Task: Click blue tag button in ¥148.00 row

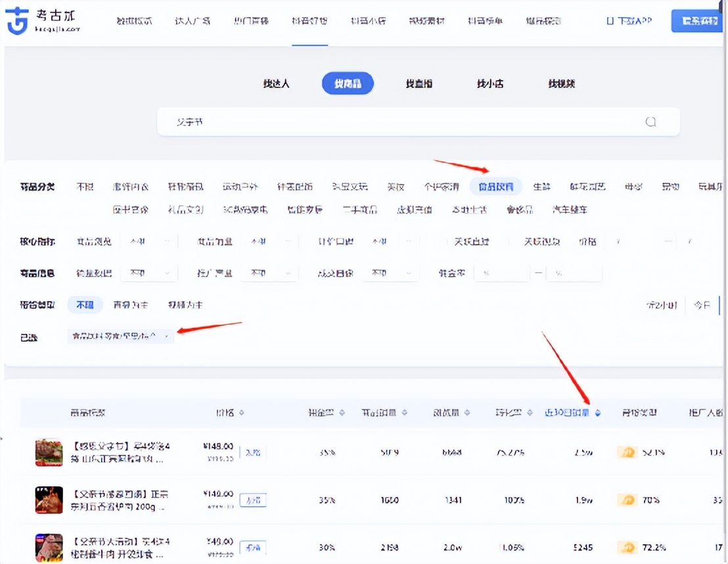Action: 252,452
